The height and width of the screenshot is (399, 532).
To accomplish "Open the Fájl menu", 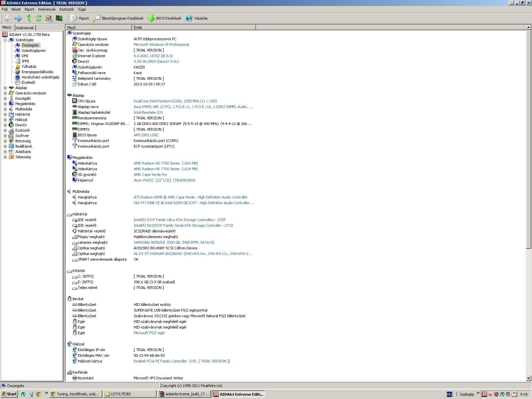I will coord(5,9).
